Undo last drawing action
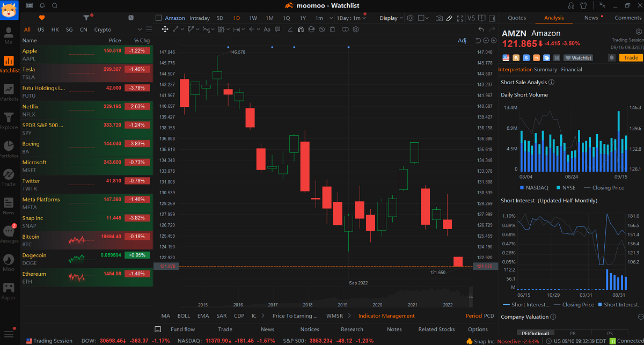 [481, 30]
